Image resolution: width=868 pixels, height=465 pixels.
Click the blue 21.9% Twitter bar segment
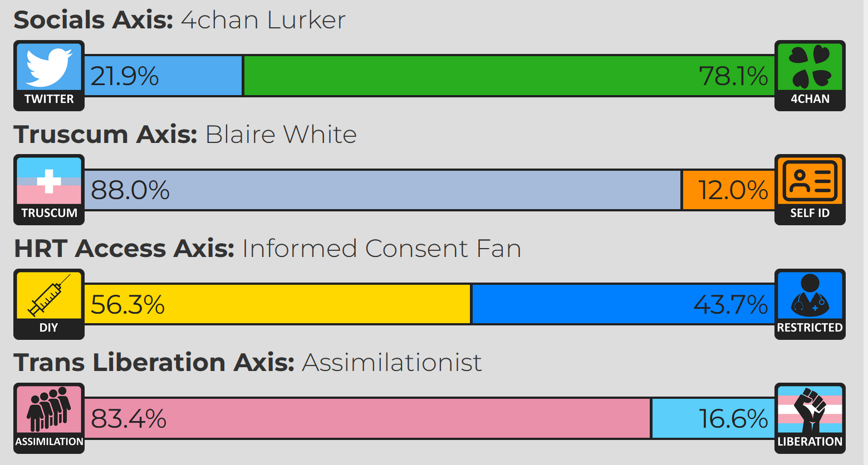click(x=163, y=76)
